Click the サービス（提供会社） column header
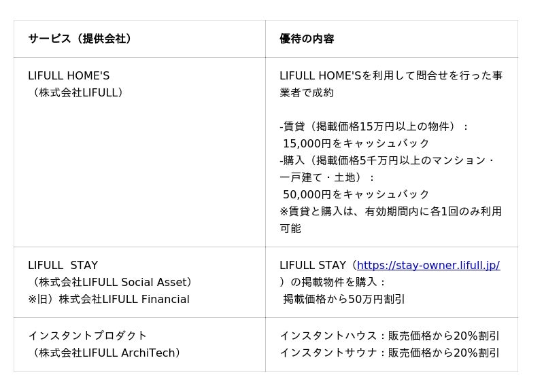Screen dimensions: 544x392 (80, 39)
